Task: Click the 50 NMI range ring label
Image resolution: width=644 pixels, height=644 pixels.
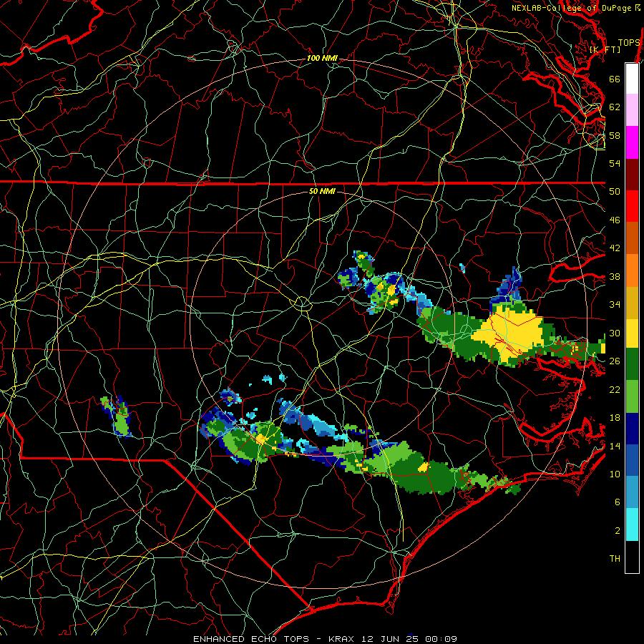Action: 322,191
